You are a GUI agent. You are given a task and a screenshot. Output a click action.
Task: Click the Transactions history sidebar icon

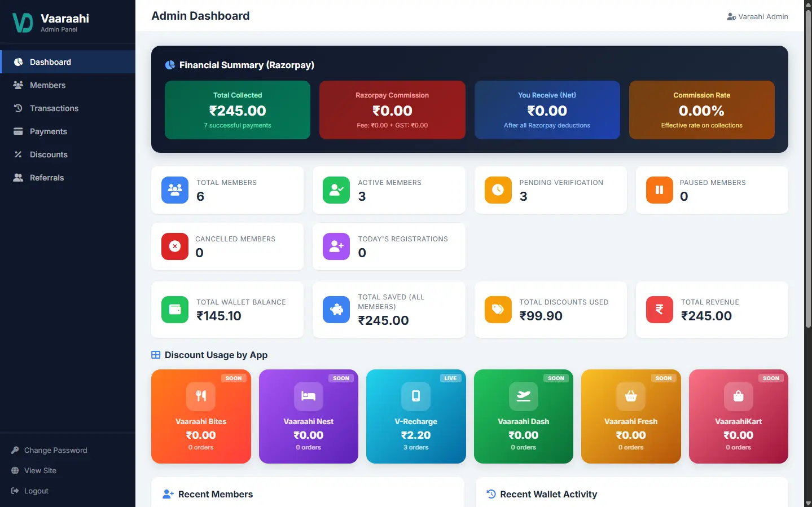[18, 108]
